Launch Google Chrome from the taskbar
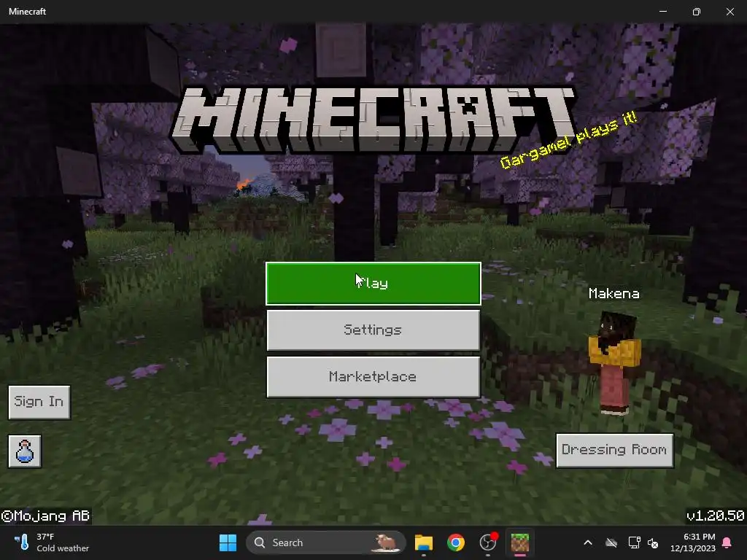 tap(456, 542)
